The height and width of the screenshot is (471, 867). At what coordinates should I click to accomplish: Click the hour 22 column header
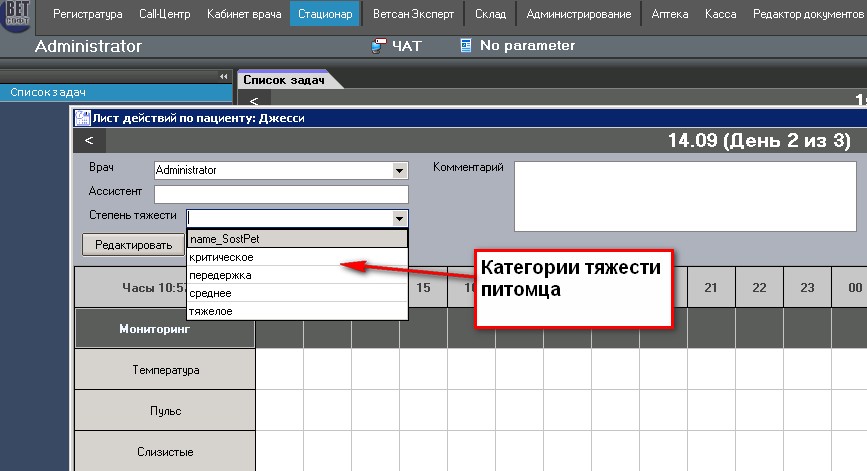click(x=759, y=287)
